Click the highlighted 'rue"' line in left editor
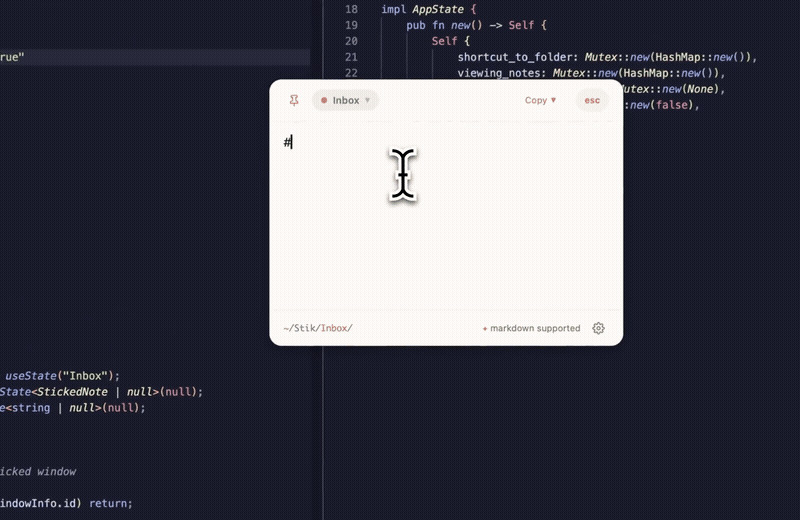The width and height of the screenshot is (800, 520). (155, 57)
